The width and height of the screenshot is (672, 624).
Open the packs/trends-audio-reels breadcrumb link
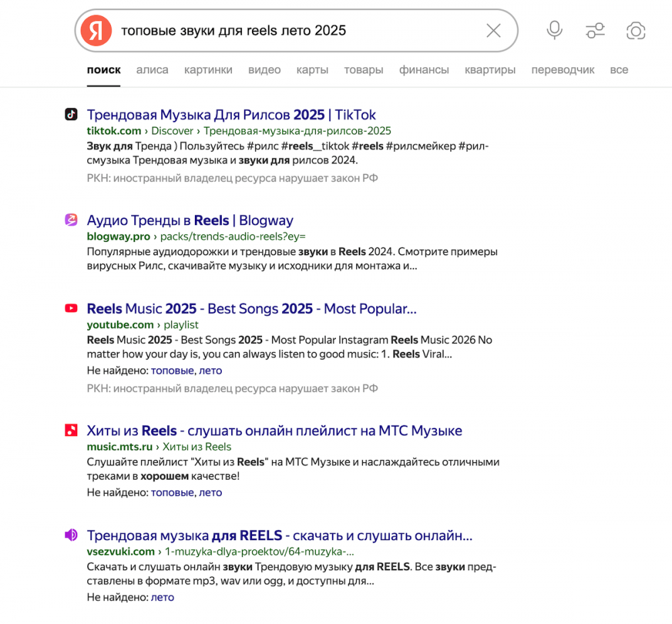point(233,236)
